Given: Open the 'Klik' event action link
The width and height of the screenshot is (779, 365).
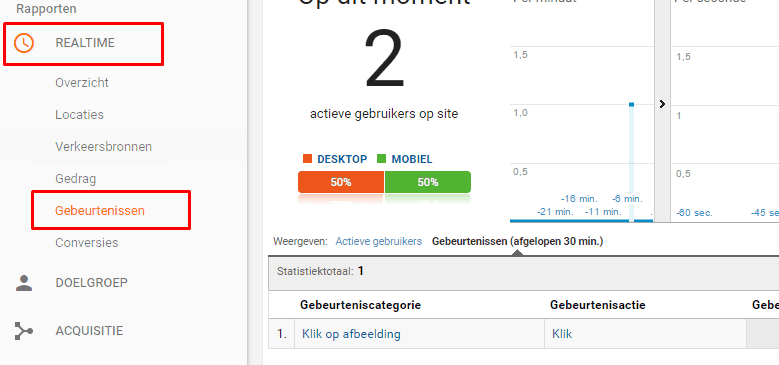Looking at the screenshot, I should [x=562, y=334].
